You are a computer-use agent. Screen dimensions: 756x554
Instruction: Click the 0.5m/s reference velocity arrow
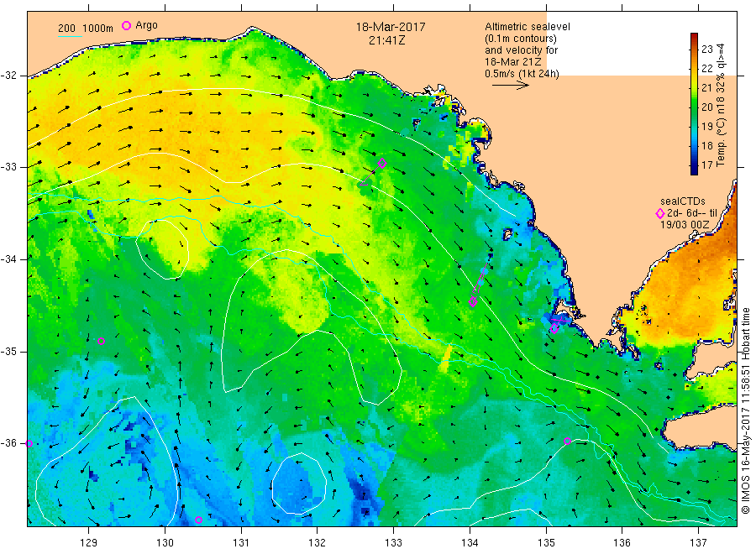pos(511,86)
